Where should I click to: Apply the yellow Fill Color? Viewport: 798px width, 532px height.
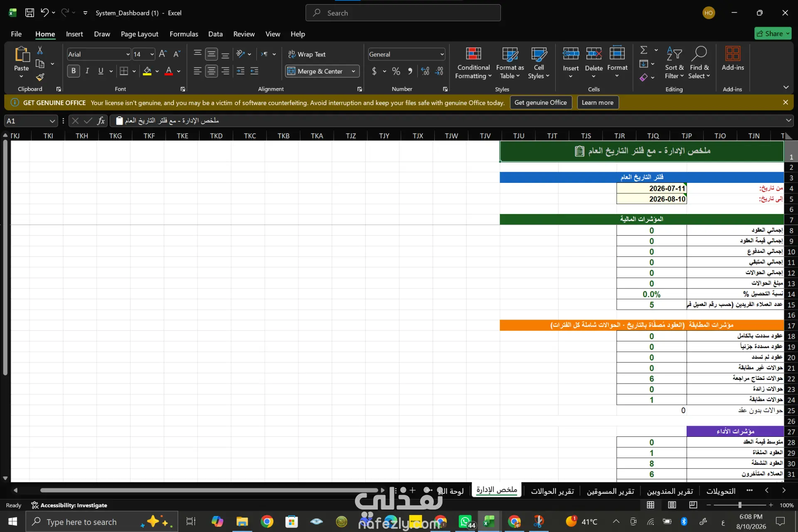(x=147, y=71)
